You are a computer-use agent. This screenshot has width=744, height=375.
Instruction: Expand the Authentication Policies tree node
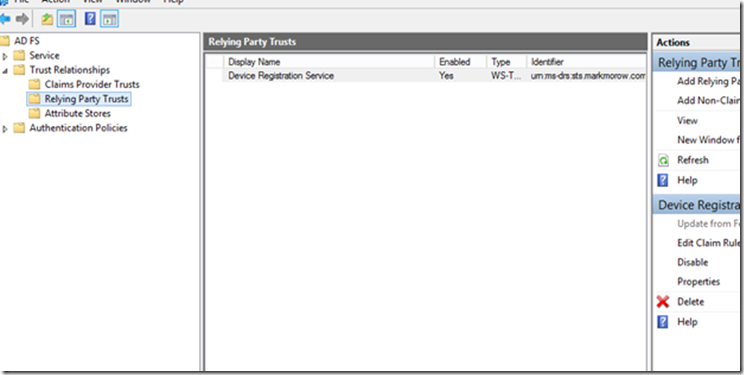(x=5, y=129)
